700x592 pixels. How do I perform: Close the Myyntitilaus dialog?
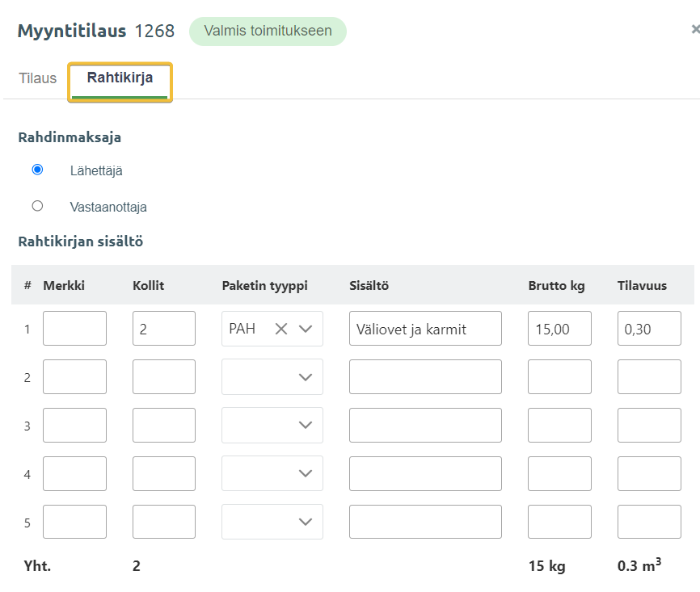click(x=695, y=31)
